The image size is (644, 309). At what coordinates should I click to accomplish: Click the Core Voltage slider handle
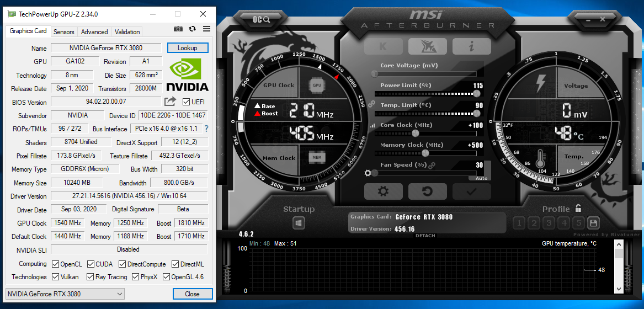click(x=375, y=74)
